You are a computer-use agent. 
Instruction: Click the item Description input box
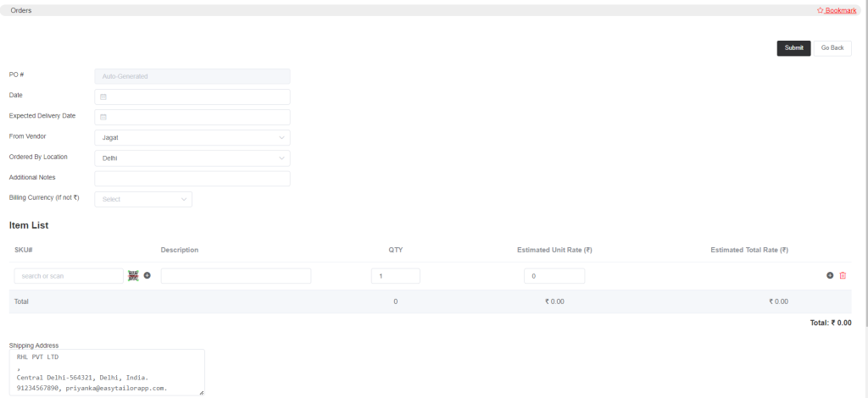(236, 276)
